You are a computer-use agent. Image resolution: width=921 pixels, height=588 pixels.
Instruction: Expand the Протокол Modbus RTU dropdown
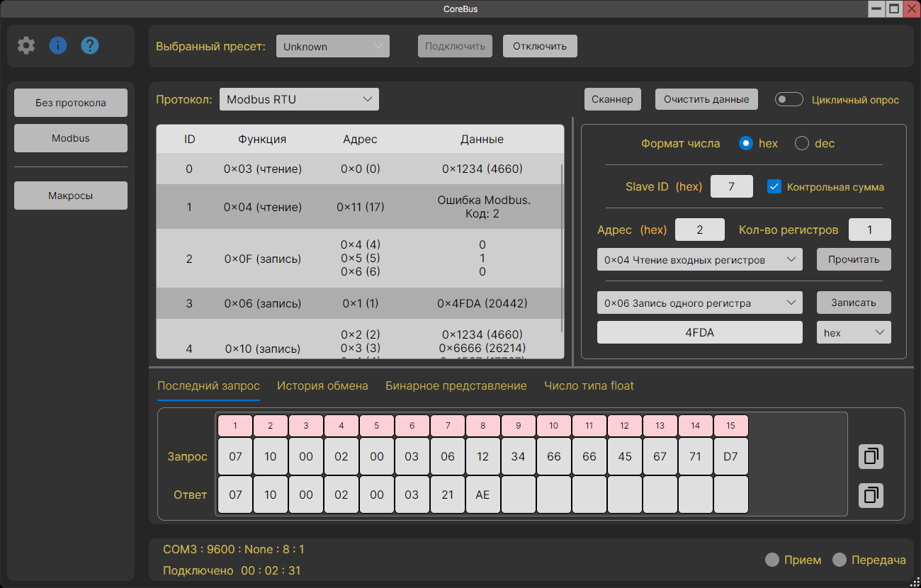[299, 99]
